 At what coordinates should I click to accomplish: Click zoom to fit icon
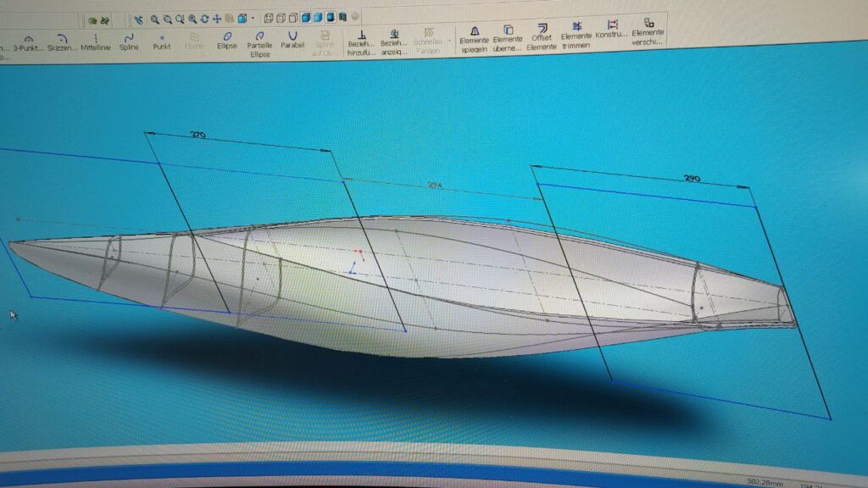[155, 19]
